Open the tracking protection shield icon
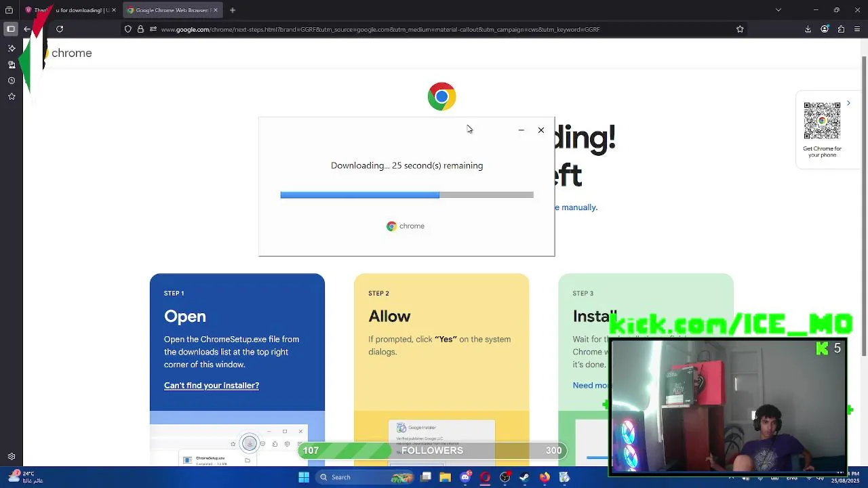Image resolution: width=868 pixels, height=488 pixels. click(127, 29)
